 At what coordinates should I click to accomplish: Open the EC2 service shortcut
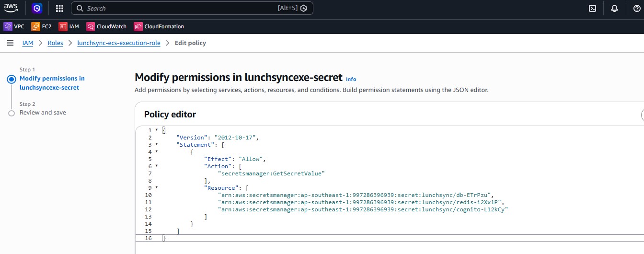tap(41, 26)
